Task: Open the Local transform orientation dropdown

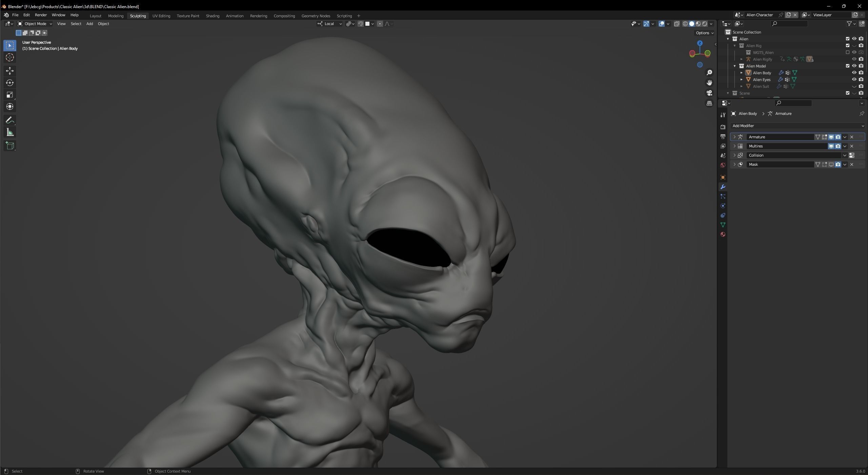Action: pos(329,24)
